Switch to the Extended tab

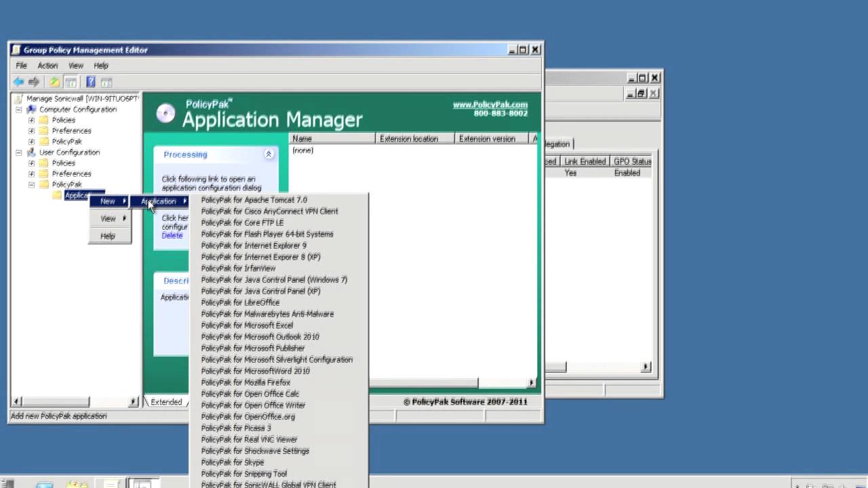[x=165, y=402]
